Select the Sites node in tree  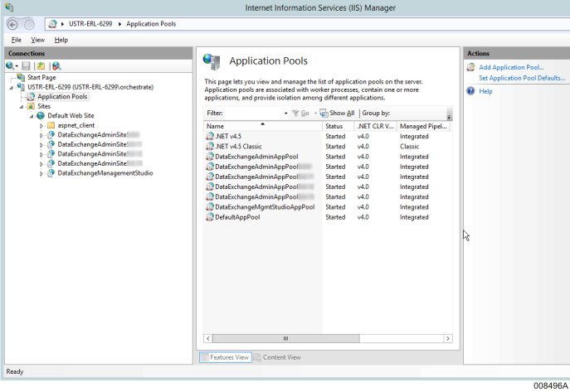pyautogui.click(x=44, y=106)
